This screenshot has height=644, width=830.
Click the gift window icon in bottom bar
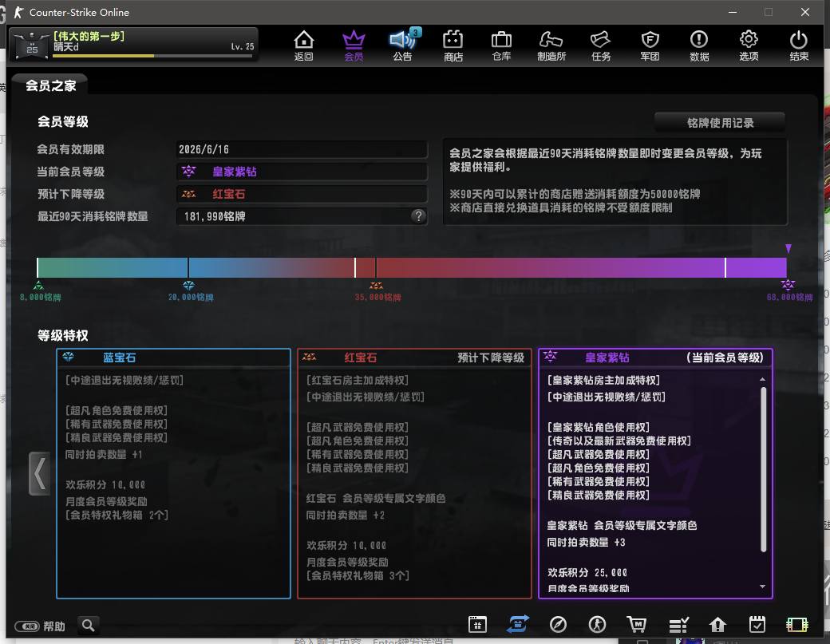pos(477,624)
